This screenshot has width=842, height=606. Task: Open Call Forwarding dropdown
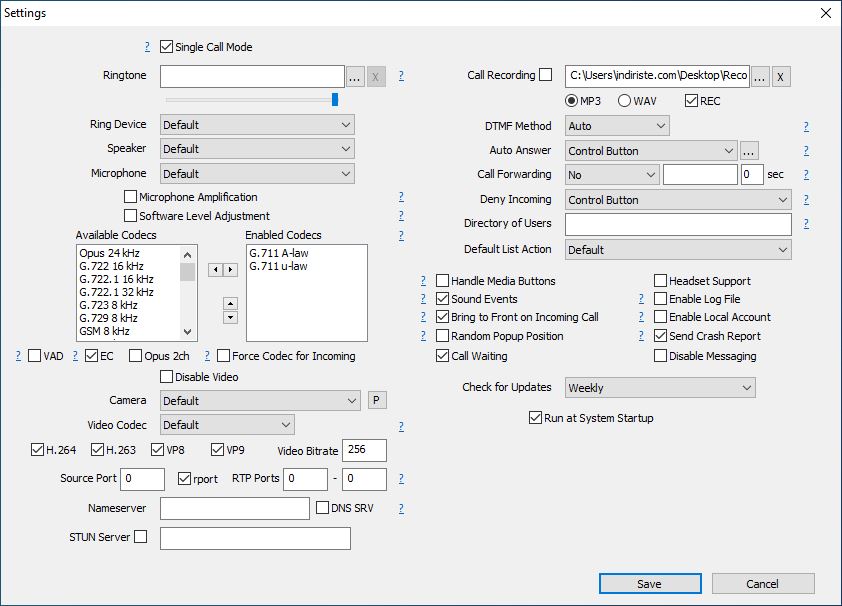[612, 174]
